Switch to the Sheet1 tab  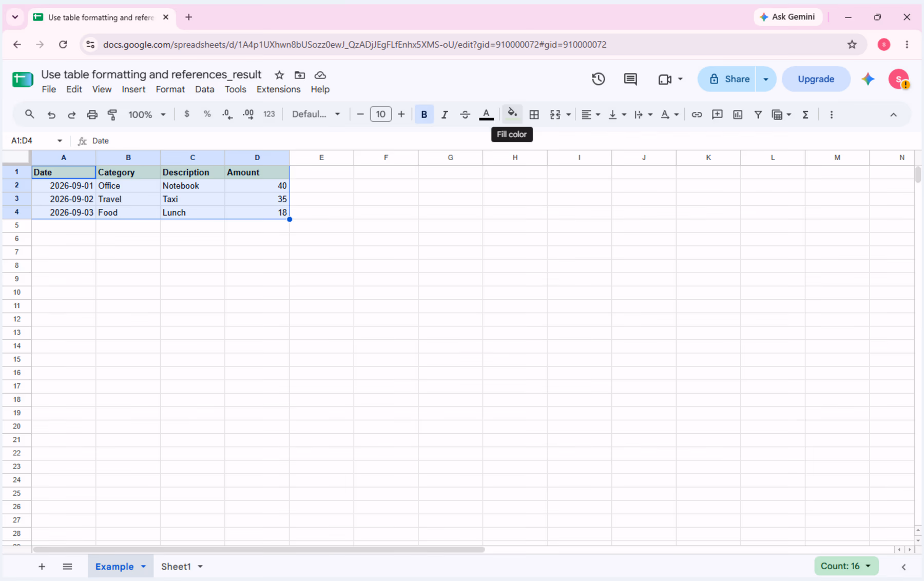pos(176,566)
